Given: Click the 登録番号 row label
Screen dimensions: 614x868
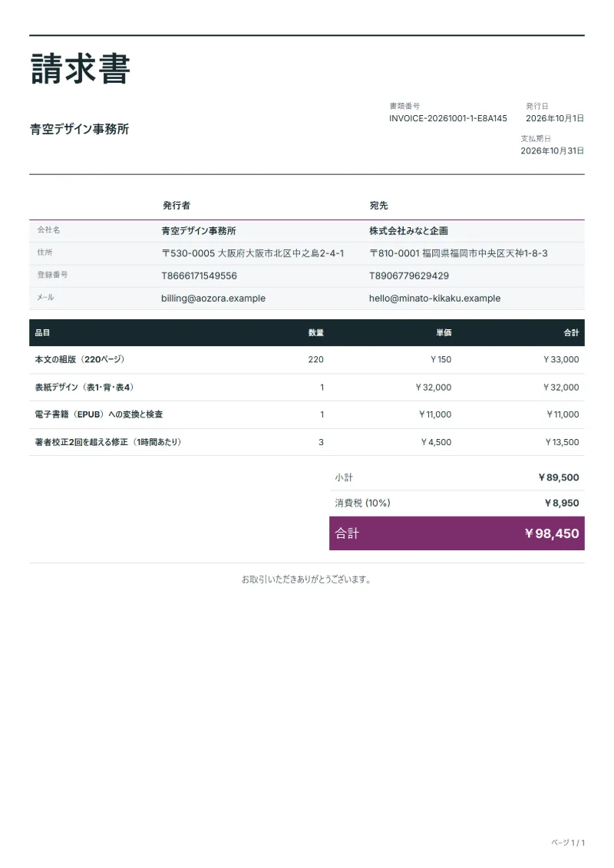Looking at the screenshot, I should (x=53, y=275).
